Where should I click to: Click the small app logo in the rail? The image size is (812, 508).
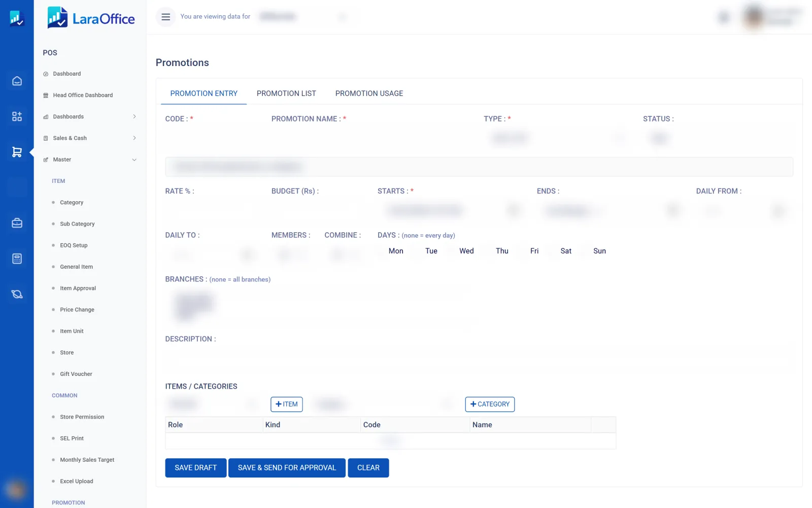coord(17,19)
